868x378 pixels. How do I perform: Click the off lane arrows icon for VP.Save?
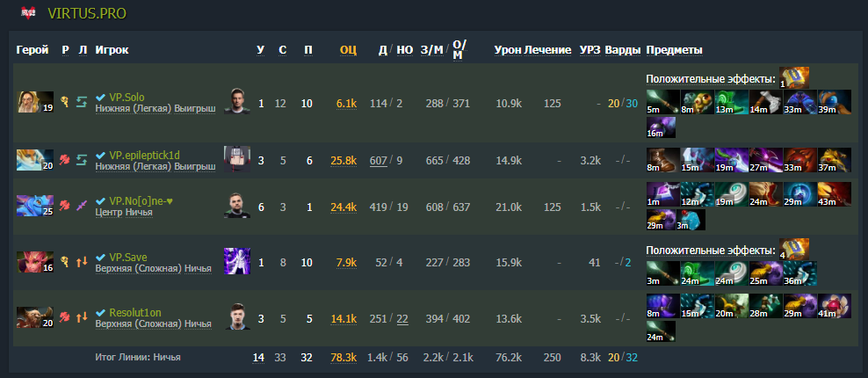pyautogui.click(x=82, y=262)
